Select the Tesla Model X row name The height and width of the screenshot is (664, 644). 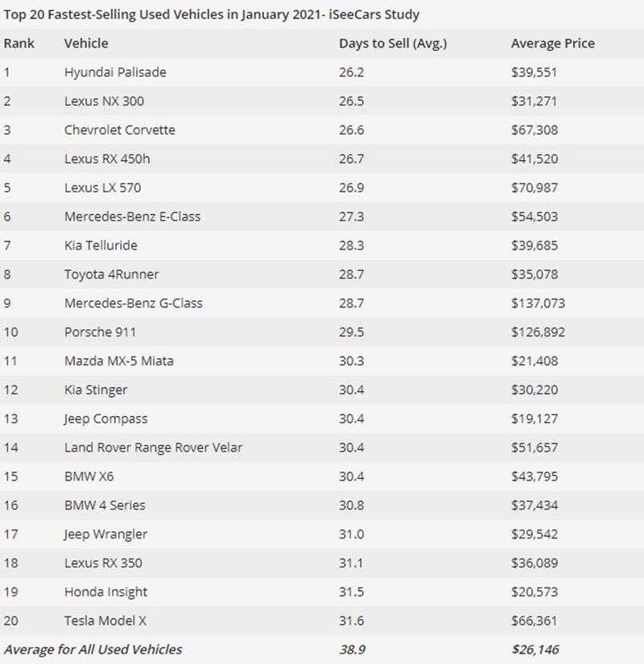point(105,621)
